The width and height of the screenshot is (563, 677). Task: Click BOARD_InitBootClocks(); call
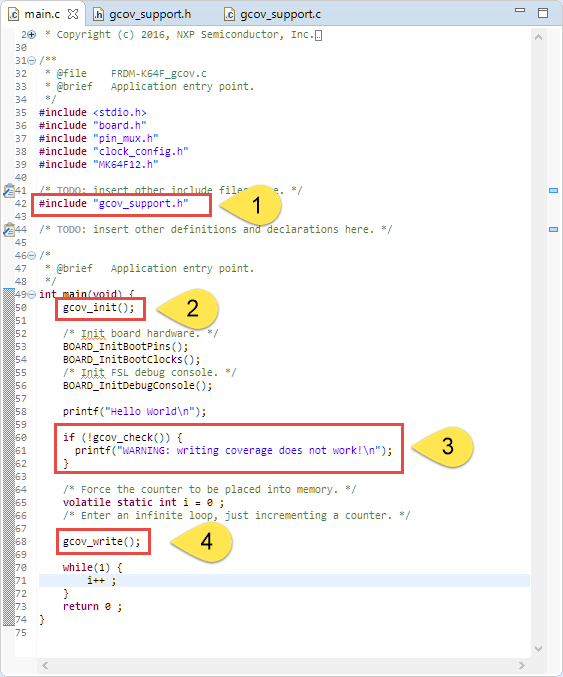point(131,360)
